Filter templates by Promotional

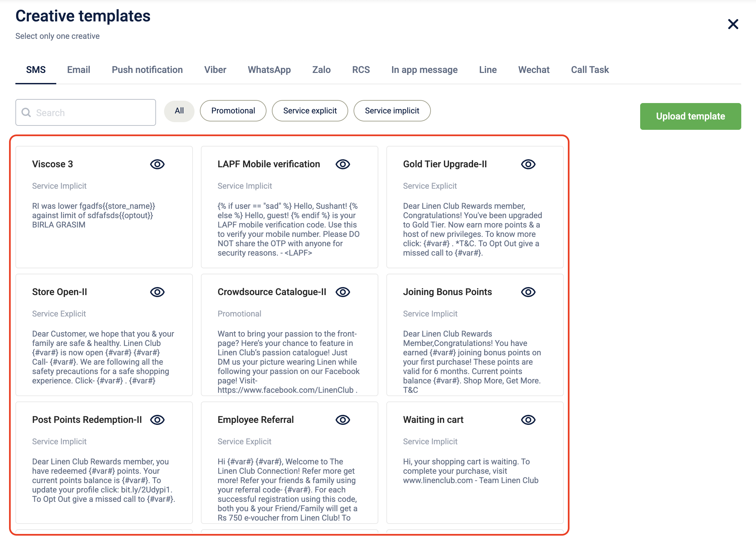pyautogui.click(x=233, y=111)
